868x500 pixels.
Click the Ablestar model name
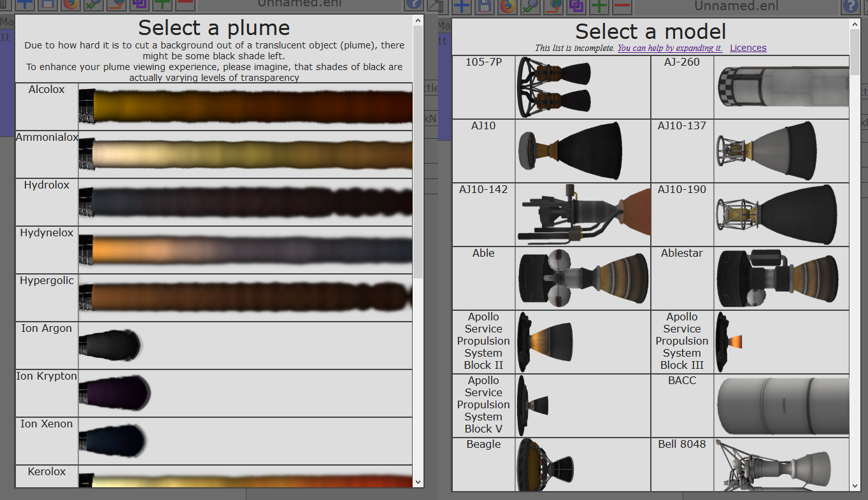pyautogui.click(x=682, y=254)
